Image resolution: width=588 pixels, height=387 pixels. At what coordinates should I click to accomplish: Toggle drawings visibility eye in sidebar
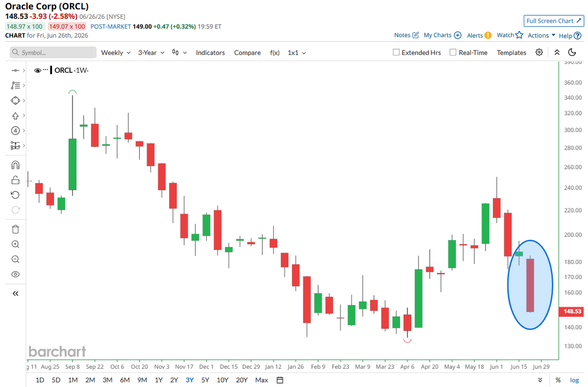15,274
